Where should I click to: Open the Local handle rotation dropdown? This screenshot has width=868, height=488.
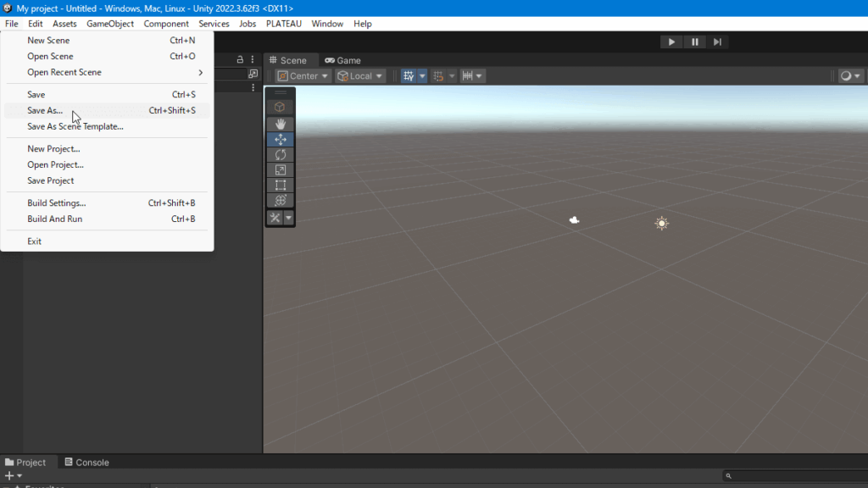360,76
